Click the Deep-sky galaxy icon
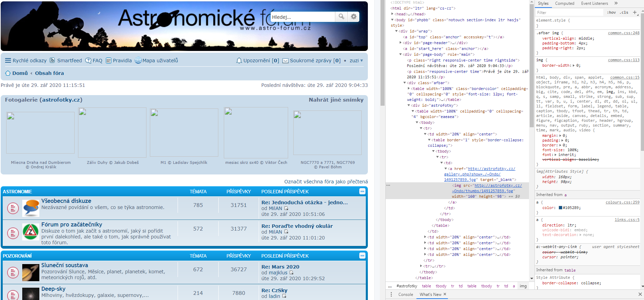The width and height of the screenshot is (644, 300). [30, 294]
